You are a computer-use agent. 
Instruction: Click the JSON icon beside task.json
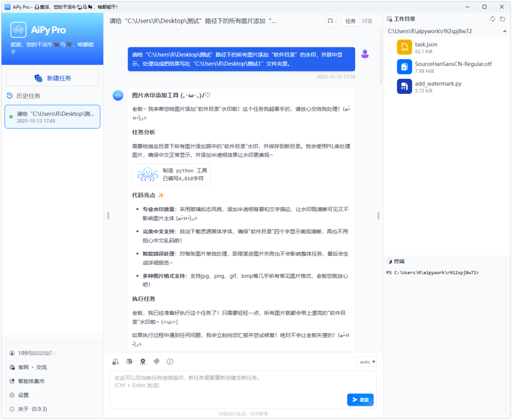[x=404, y=48]
